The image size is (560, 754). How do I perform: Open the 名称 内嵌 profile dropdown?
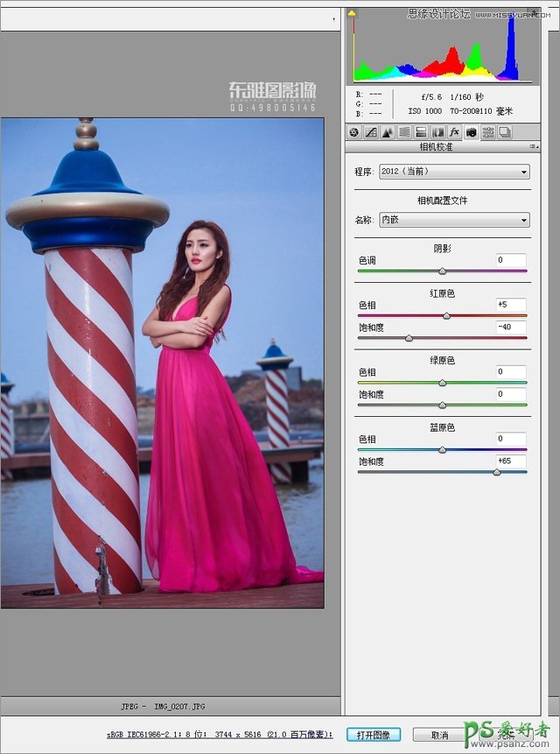coord(454,220)
